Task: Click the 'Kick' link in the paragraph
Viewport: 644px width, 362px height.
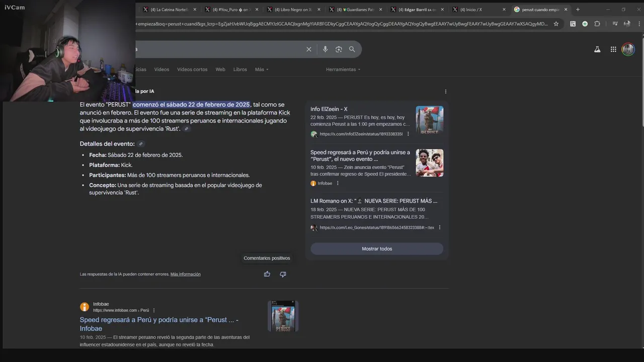Action: pos(284,113)
